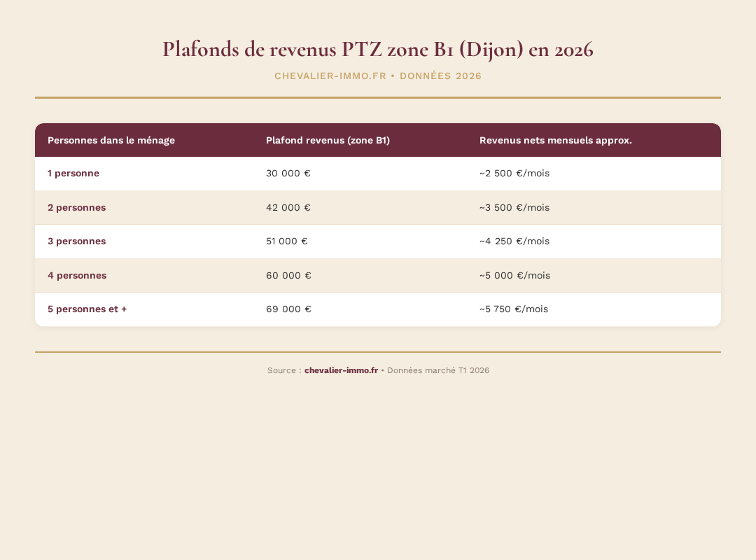
Task: Click the ~5 750 €/mois value
Action: point(514,309)
